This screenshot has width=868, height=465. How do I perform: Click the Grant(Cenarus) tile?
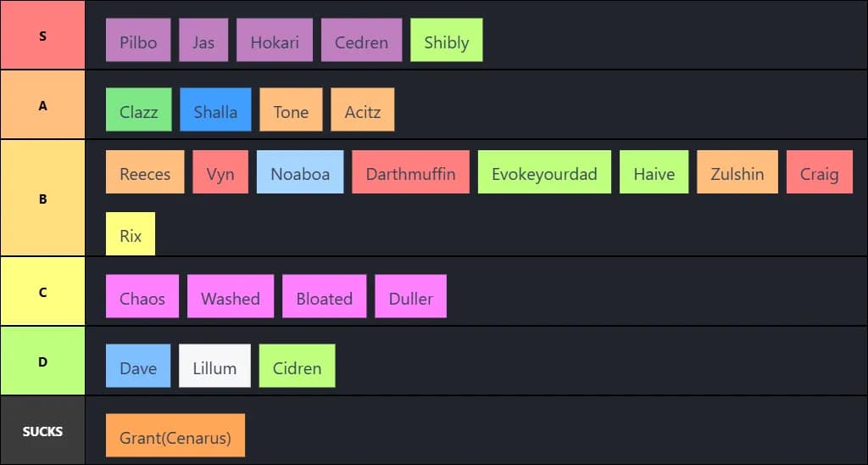175,436
